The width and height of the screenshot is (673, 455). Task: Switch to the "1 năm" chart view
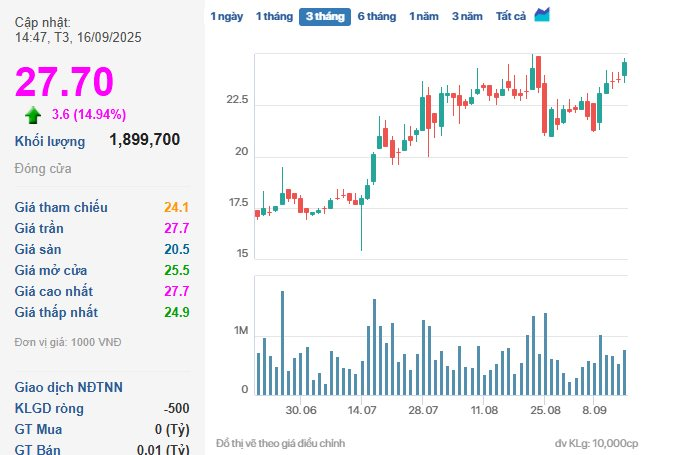(x=424, y=17)
